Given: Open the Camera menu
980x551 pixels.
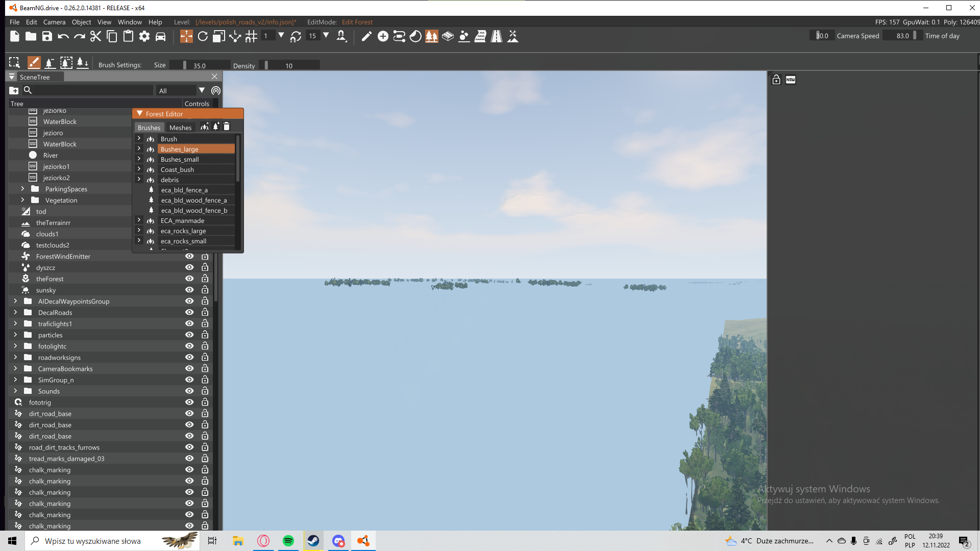Looking at the screenshot, I should (54, 22).
